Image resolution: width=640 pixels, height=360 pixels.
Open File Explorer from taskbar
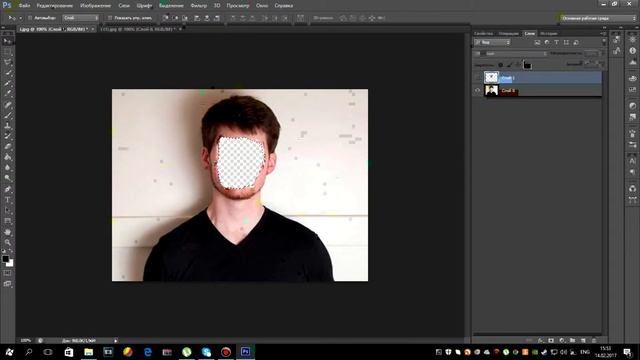[89, 352]
